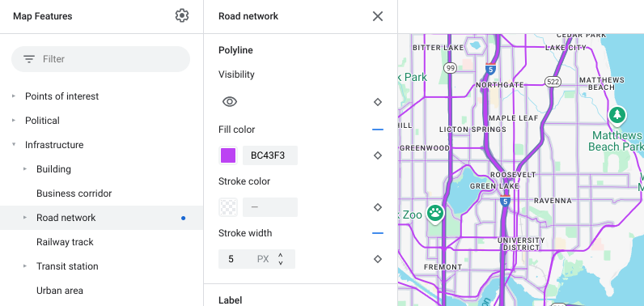This screenshot has width=644, height=306.
Task: Toggle polyline visibility eye icon
Action: (x=230, y=102)
